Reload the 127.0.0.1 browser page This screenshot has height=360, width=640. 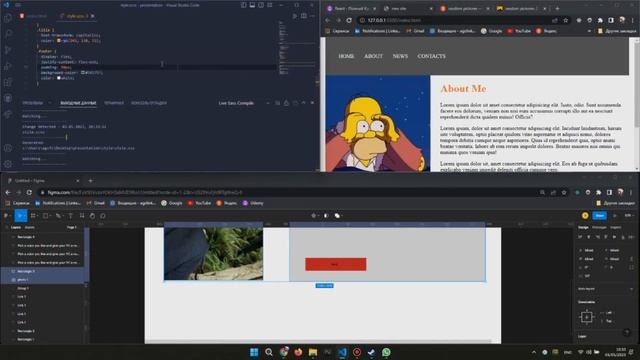pos(349,20)
